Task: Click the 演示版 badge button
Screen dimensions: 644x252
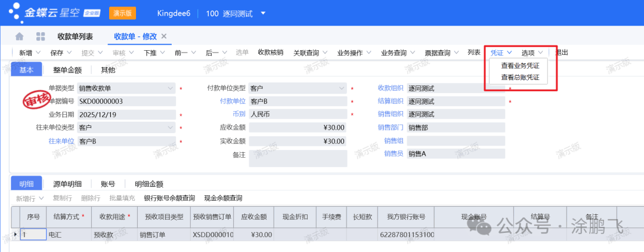Action: click(x=123, y=13)
